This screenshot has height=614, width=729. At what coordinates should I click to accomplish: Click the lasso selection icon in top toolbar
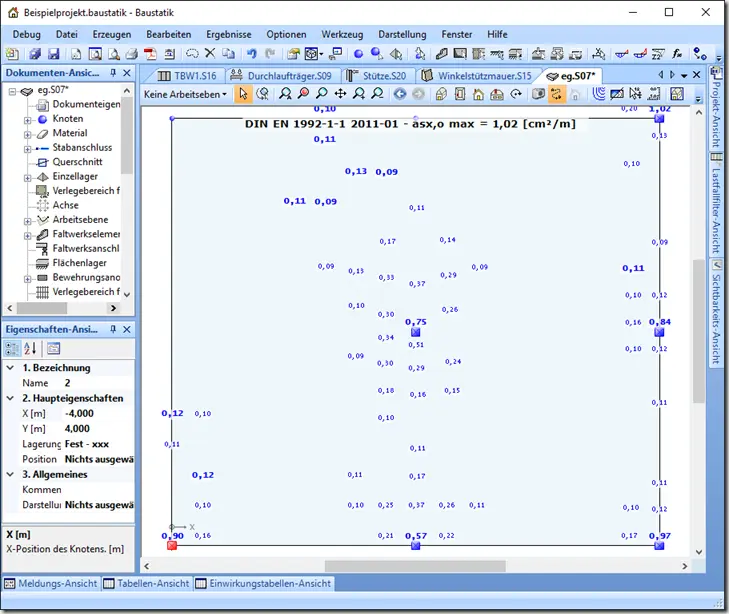192,54
